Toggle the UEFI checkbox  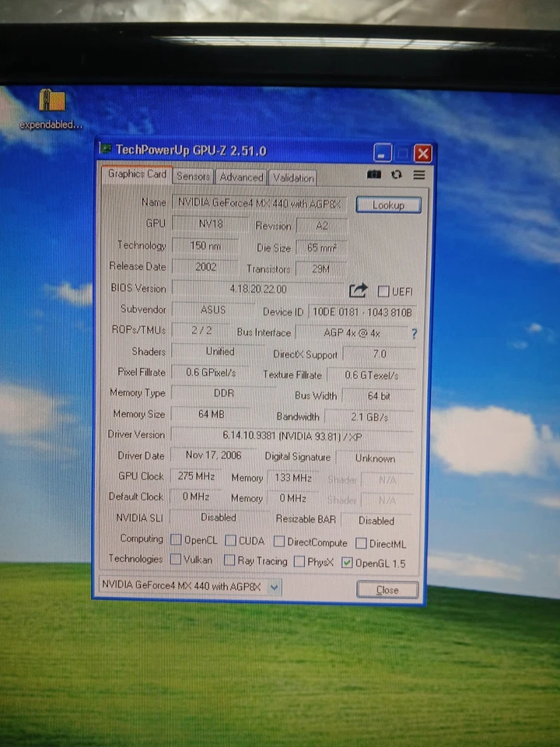pyautogui.click(x=383, y=291)
